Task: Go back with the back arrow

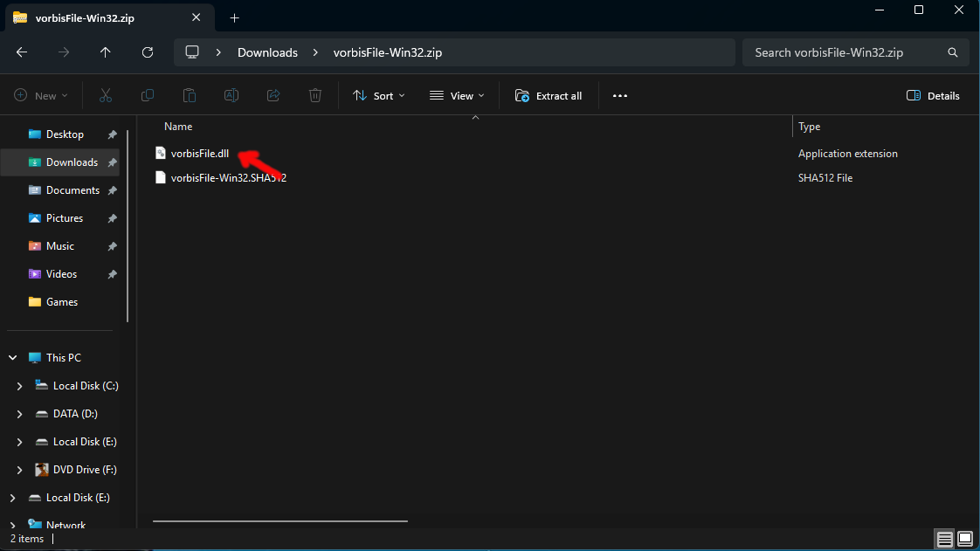Action: (x=22, y=52)
